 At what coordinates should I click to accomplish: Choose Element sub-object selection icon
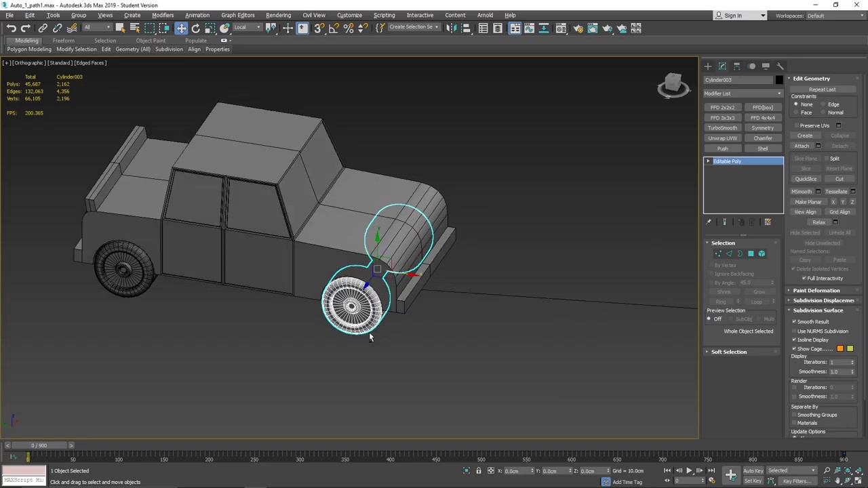click(x=762, y=253)
